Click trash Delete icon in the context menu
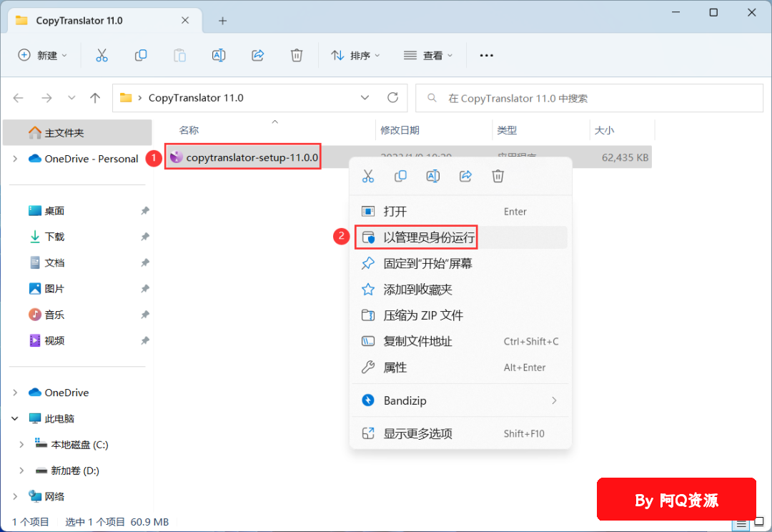772x532 pixels. coord(498,176)
